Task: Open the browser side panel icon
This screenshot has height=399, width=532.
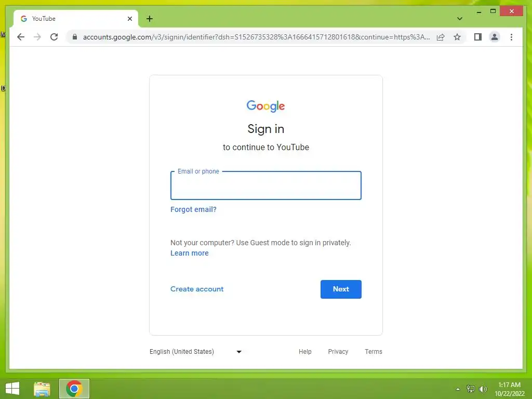Action: (x=478, y=37)
